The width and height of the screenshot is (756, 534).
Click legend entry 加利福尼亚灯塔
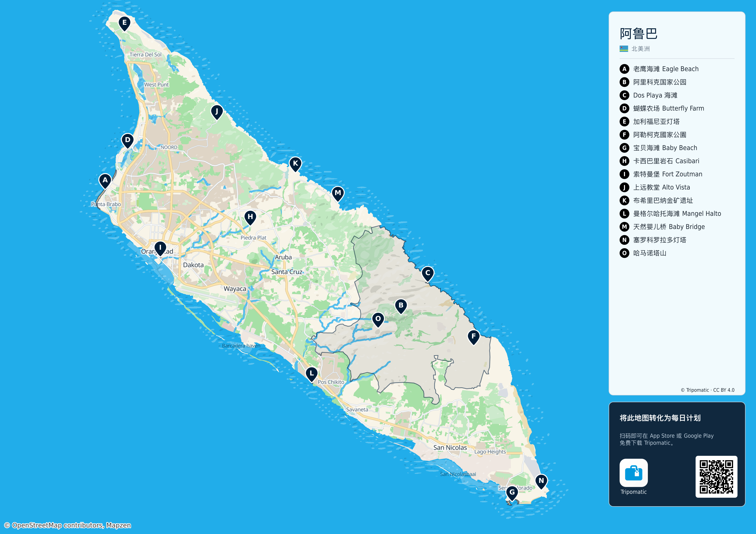[650, 122]
